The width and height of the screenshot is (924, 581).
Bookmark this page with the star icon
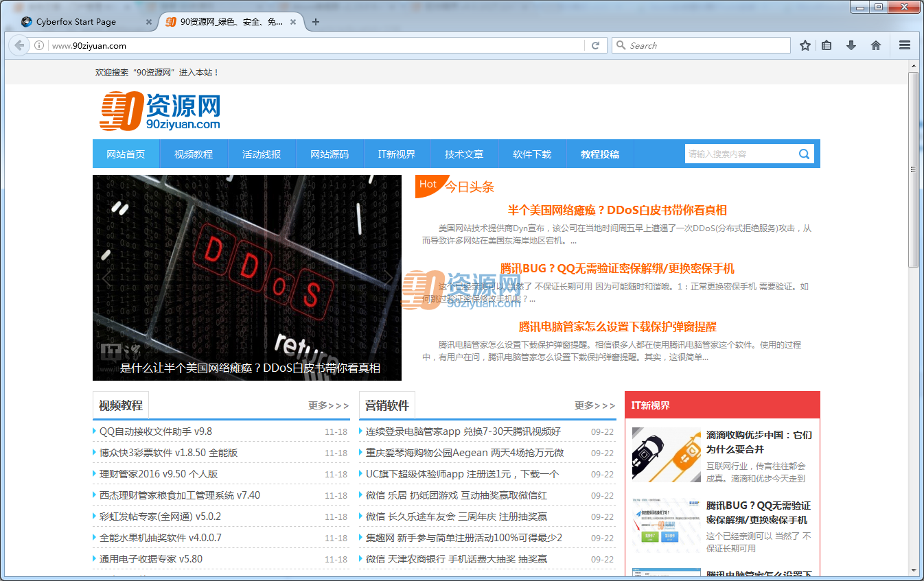click(x=805, y=45)
